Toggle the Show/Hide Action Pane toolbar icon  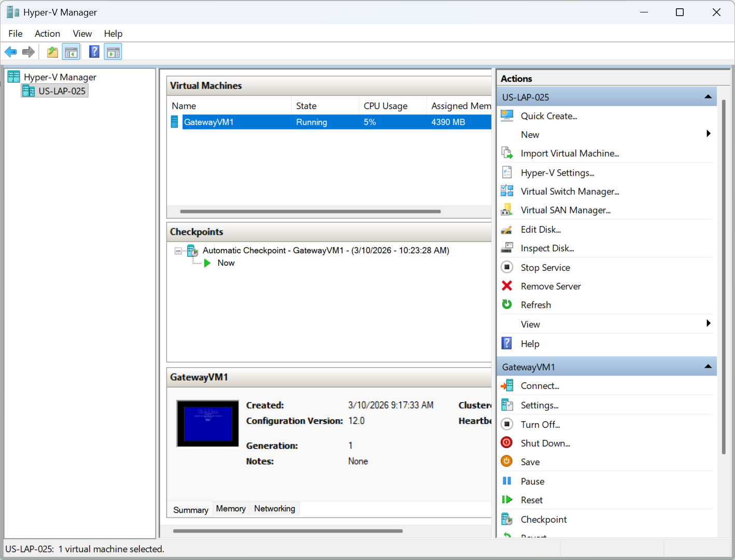point(113,52)
